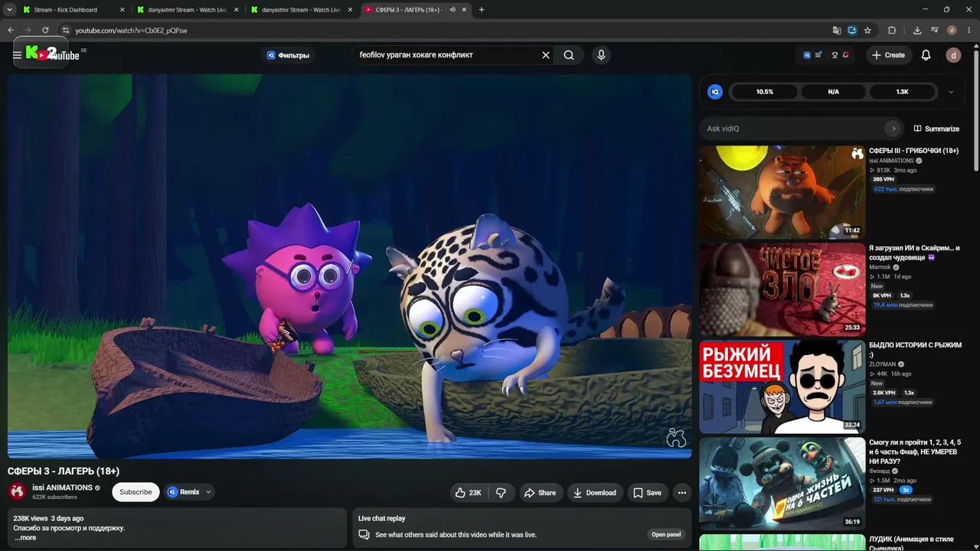Click the 1.3K vidIQ stat pill
The width and height of the screenshot is (980, 551).
coord(902,92)
